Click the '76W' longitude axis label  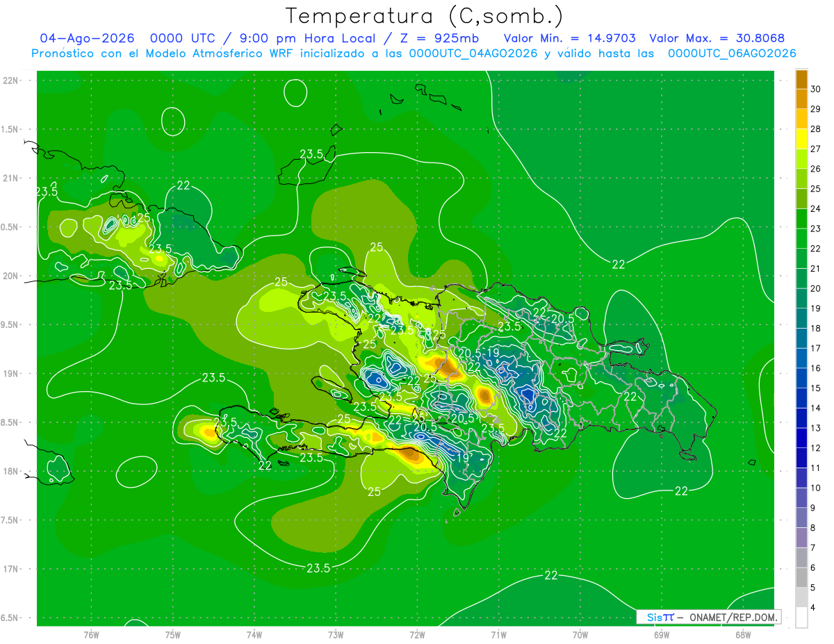coord(91,635)
